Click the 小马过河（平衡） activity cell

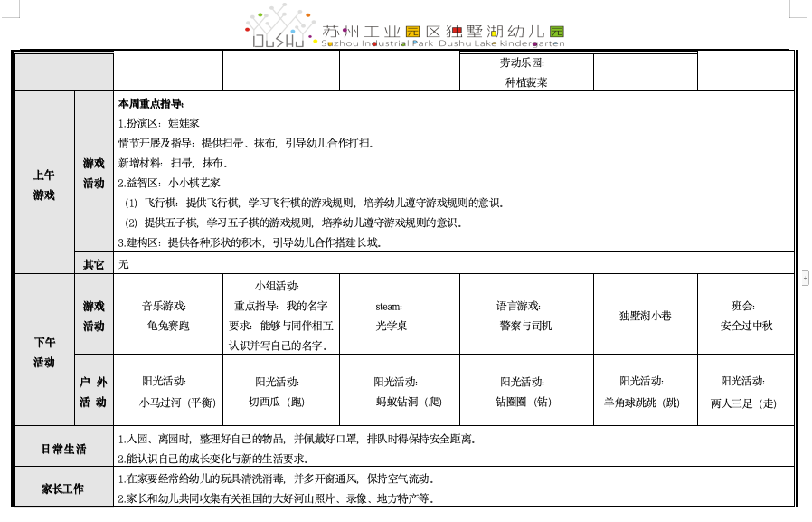(x=167, y=392)
